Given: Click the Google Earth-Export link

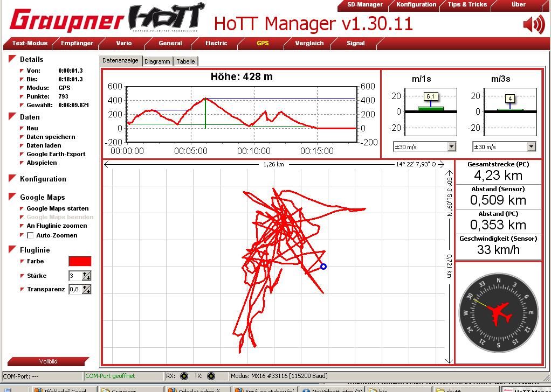Looking at the screenshot, I should pos(56,154).
